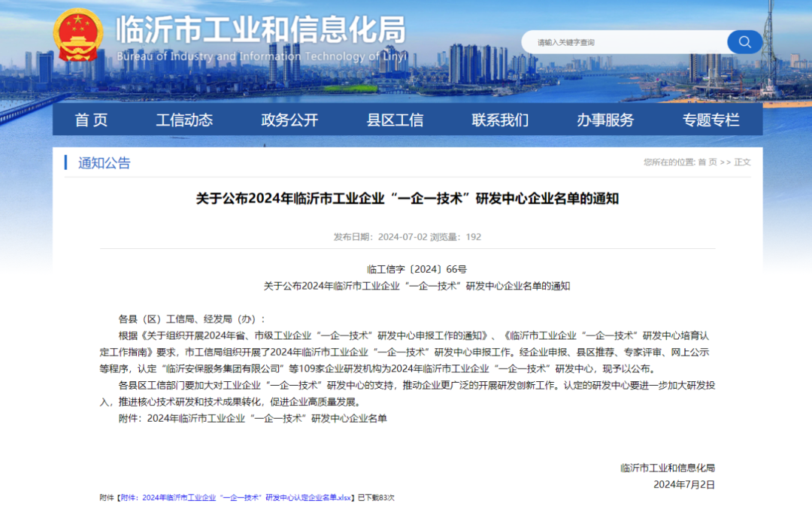Screen dimensions: 812x515
Task: Click the 正文 breadcrumb text
Action: click(x=742, y=162)
